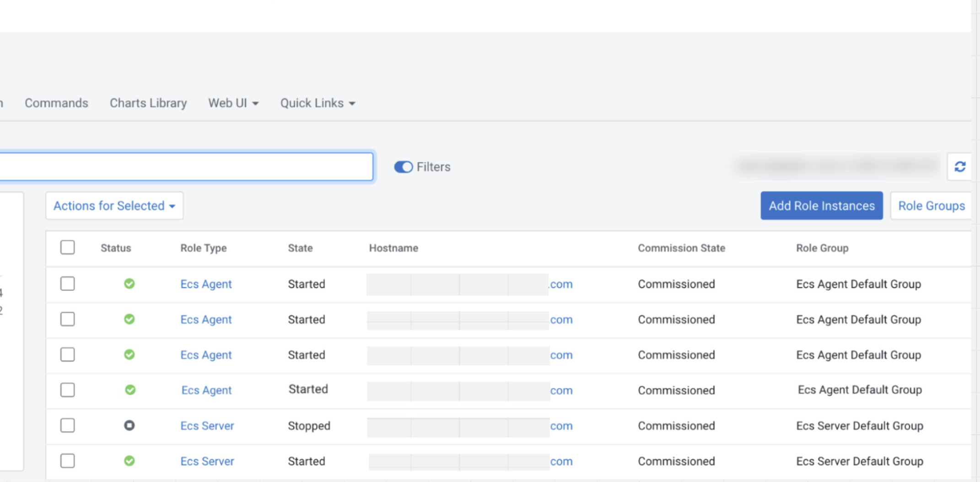
Task: Toggle the Filters switch off
Action: [403, 167]
